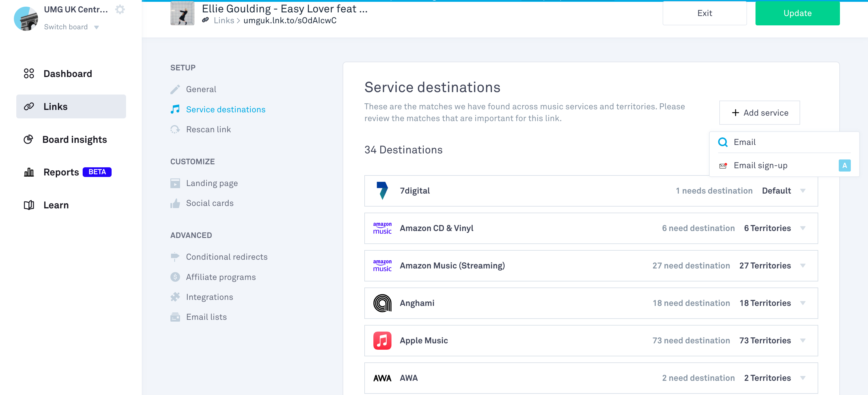The height and width of the screenshot is (395, 868).
Task: Click the Rescan link refresh icon
Action: click(x=175, y=129)
